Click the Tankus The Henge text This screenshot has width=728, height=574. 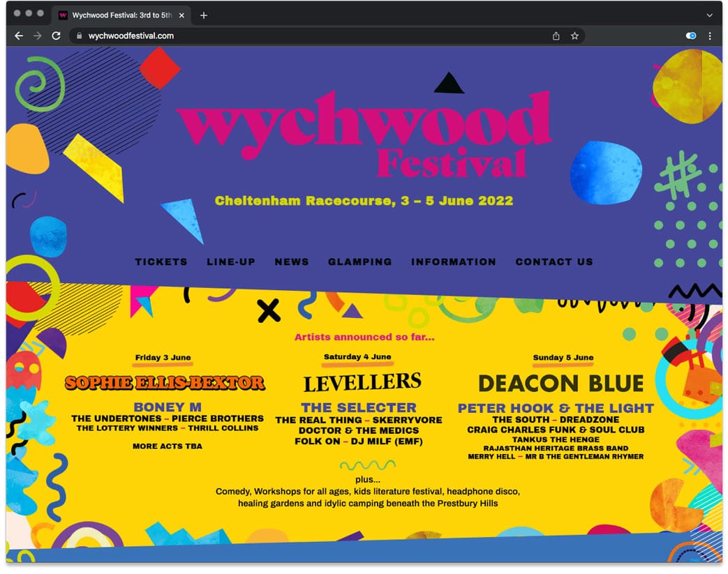point(556,439)
